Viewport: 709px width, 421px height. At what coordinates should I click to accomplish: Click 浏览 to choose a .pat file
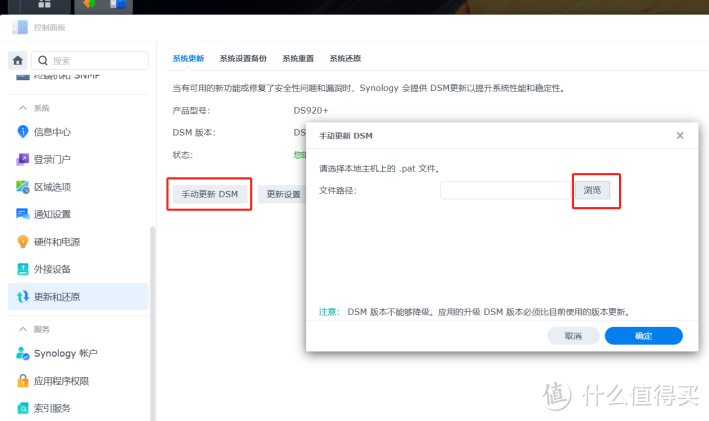point(592,190)
